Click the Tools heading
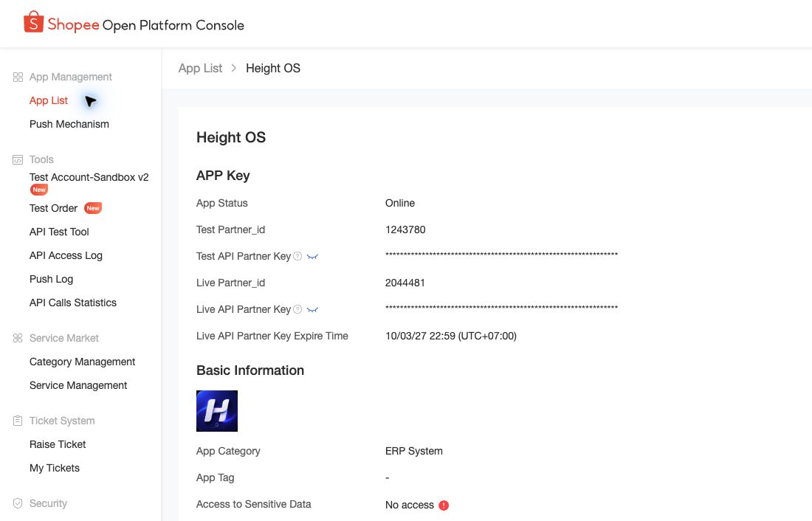 point(41,159)
